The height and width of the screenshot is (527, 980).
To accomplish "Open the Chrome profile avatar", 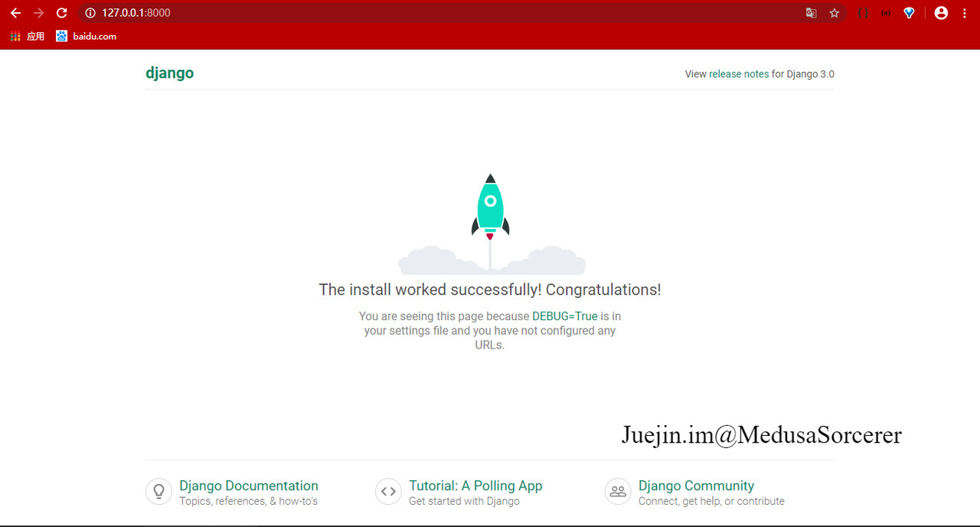I will (x=942, y=13).
